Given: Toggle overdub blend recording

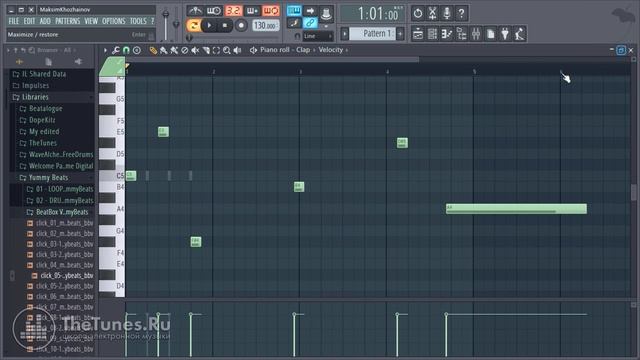Looking at the screenshot, I should [x=252, y=11].
